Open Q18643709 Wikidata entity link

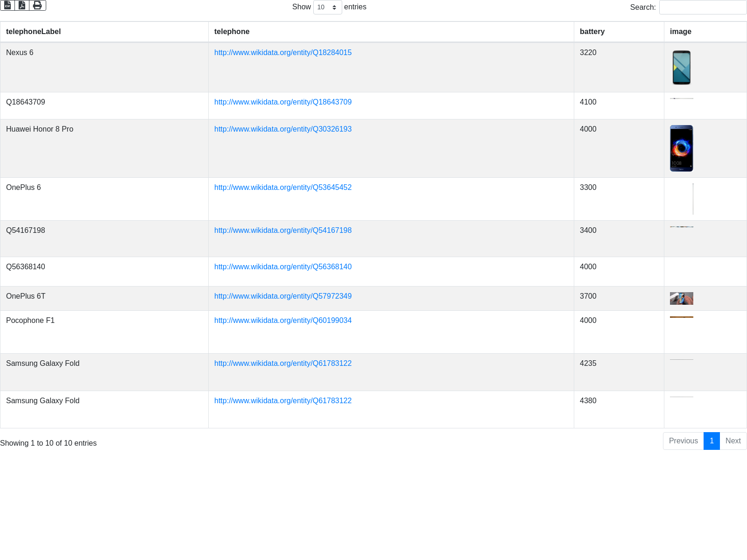pos(282,102)
